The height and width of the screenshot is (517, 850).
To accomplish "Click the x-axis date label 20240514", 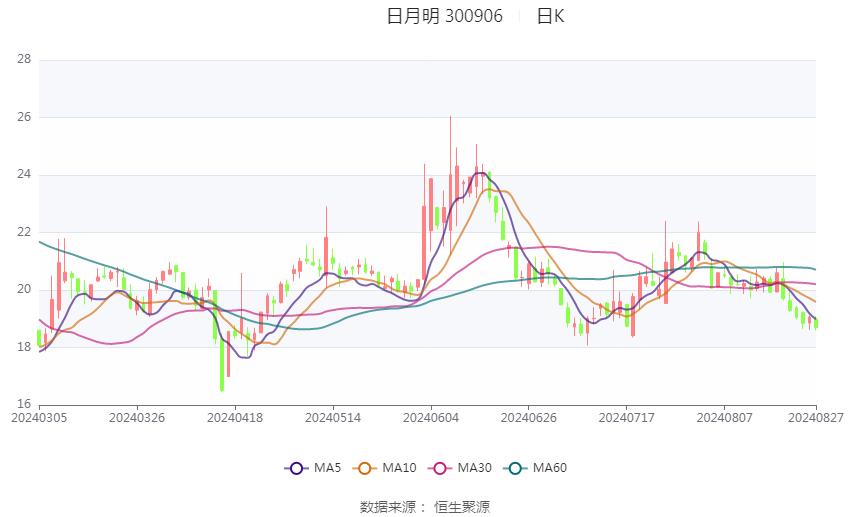I will click(x=333, y=418).
